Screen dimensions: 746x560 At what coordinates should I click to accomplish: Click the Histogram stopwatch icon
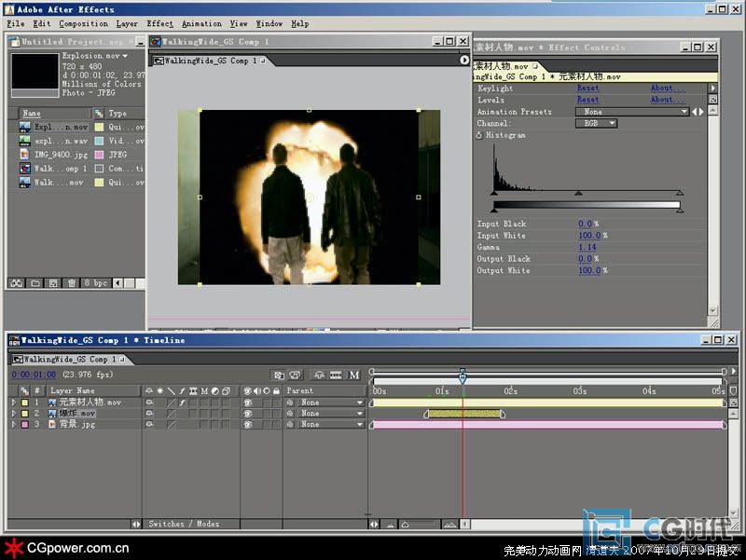[479, 135]
